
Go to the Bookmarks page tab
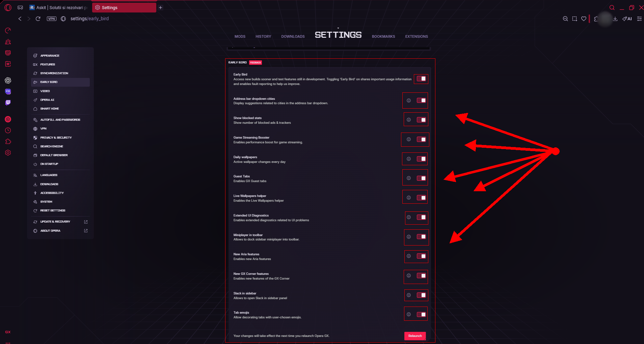pos(383,36)
